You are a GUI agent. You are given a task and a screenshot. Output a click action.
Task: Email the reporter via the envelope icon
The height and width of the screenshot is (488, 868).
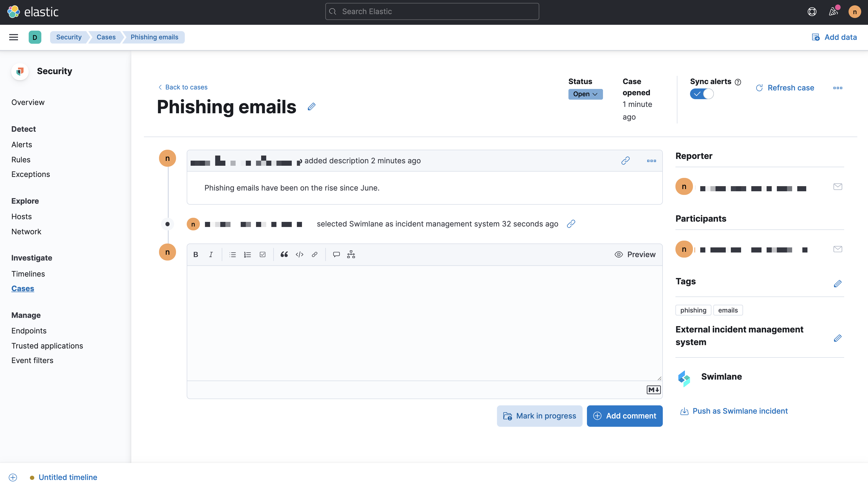pos(838,186)
